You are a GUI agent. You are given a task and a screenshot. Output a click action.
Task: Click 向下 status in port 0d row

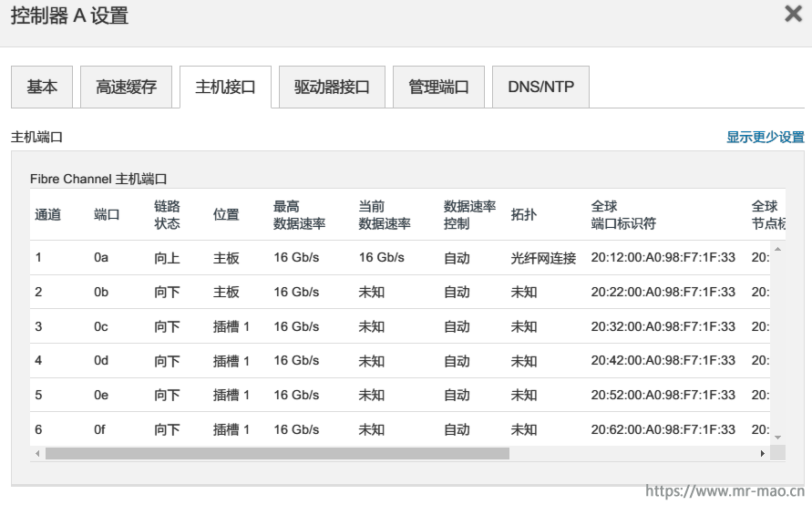[x=167, y=360]
